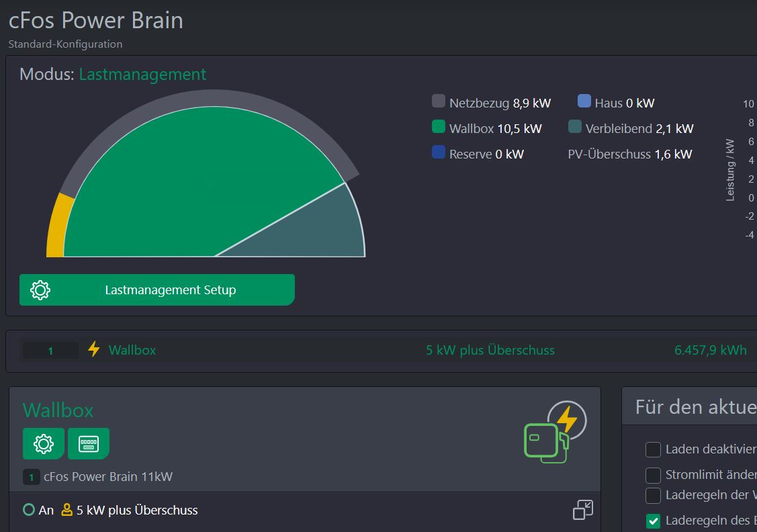Screen dimensions: 757x532
Task: Click the Wallbox settings gear button
Action: 44,443
